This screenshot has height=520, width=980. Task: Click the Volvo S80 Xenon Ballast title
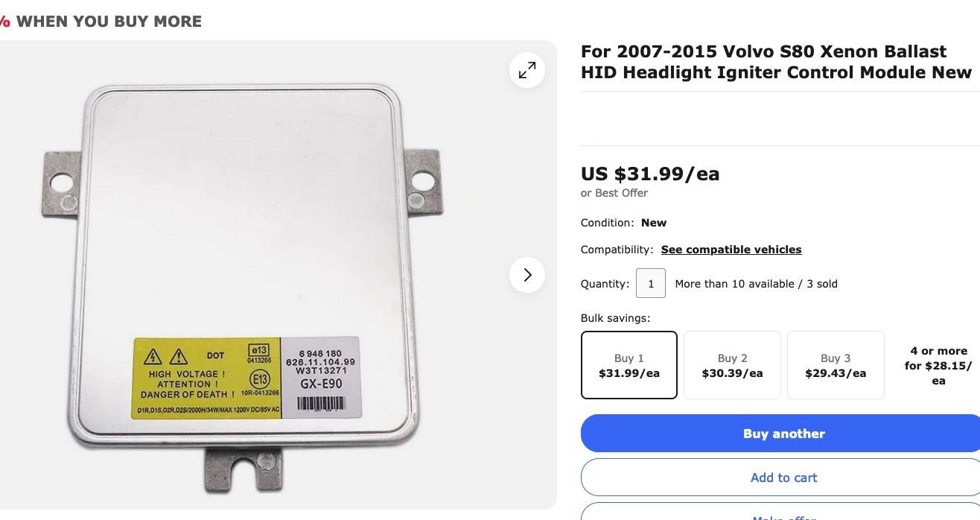coord(776,62)
